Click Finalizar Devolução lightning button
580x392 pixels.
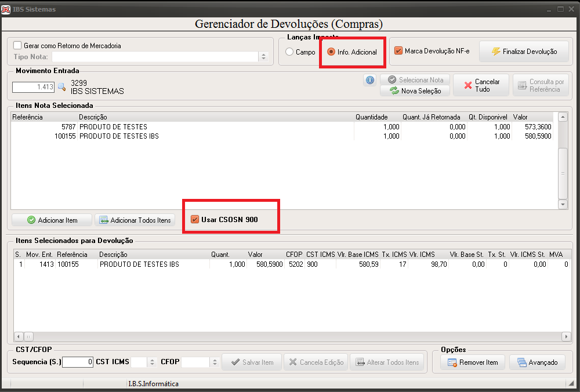524,52
